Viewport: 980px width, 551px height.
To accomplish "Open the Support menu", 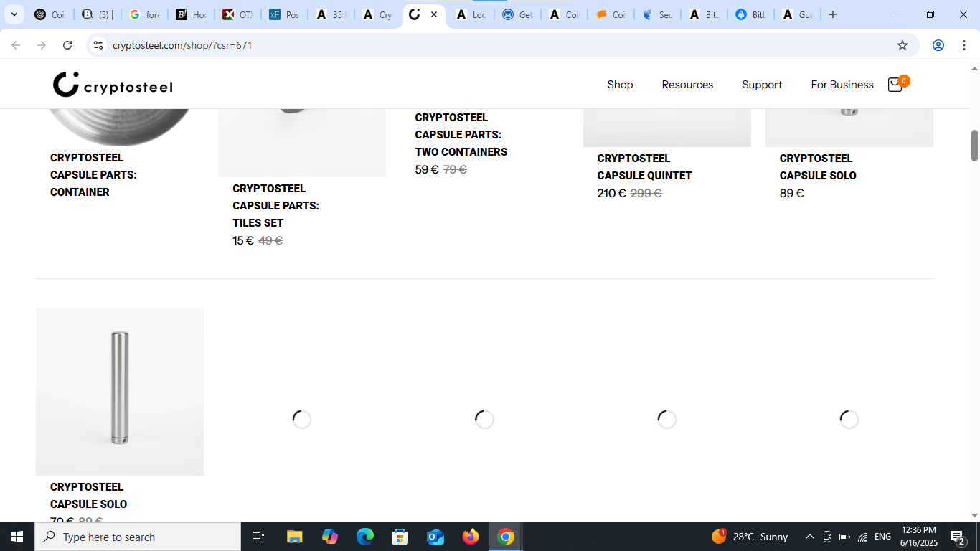I will coord(762,85).
